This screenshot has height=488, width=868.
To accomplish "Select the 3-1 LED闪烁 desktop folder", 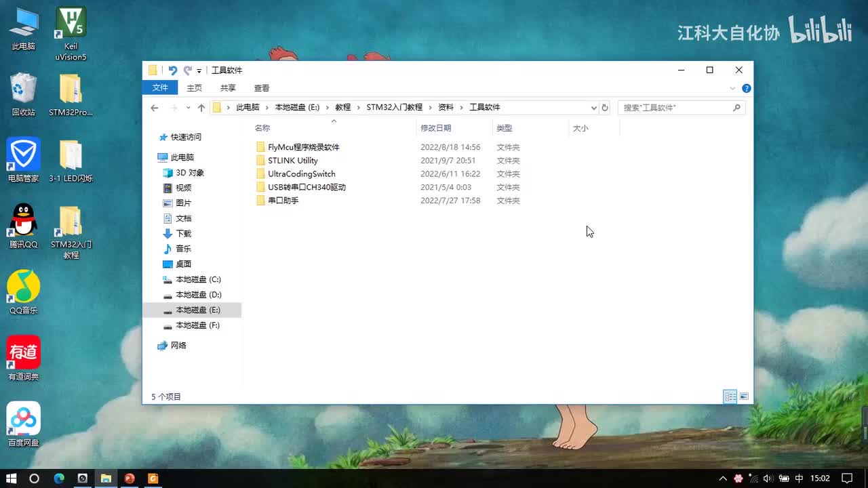I will (x=71, y=161).
